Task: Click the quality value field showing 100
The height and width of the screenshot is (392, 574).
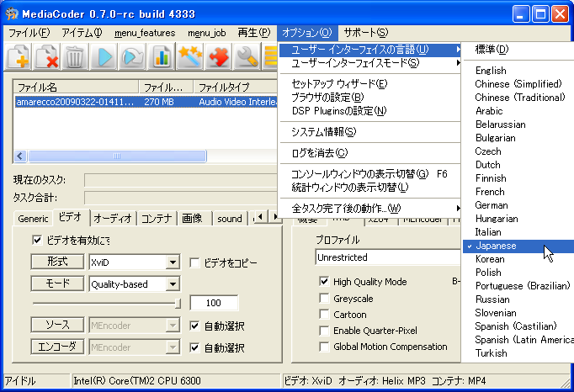Action: [x=214, y=303]
